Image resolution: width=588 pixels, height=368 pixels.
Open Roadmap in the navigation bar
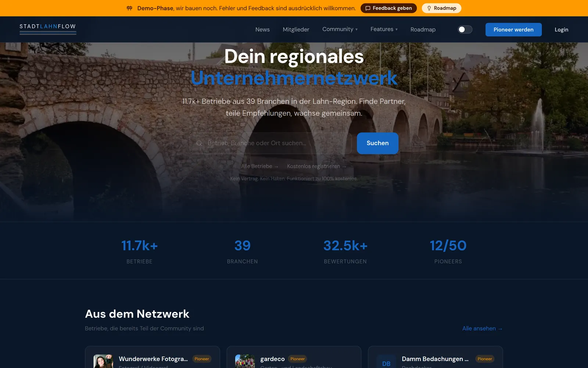tap(423, 29)
